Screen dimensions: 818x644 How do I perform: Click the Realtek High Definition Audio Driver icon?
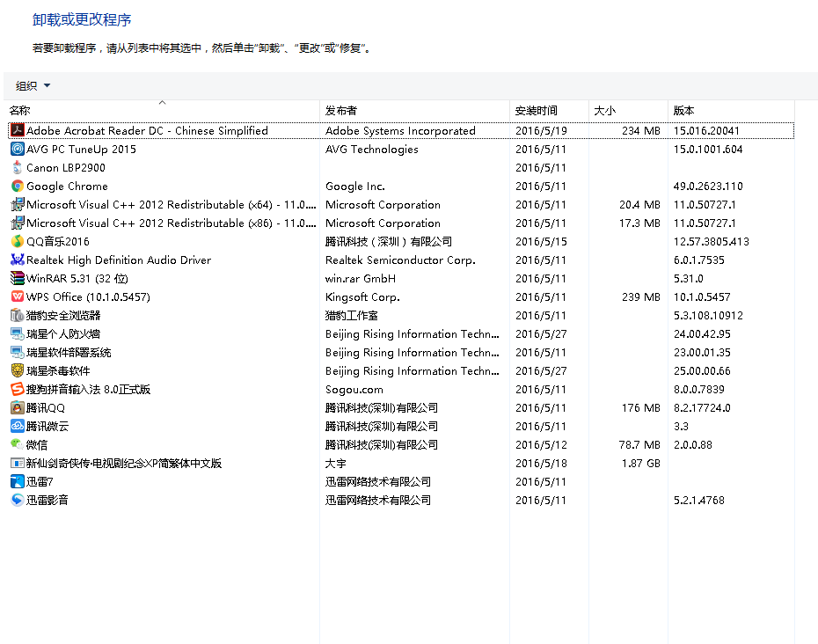point(18,260)
